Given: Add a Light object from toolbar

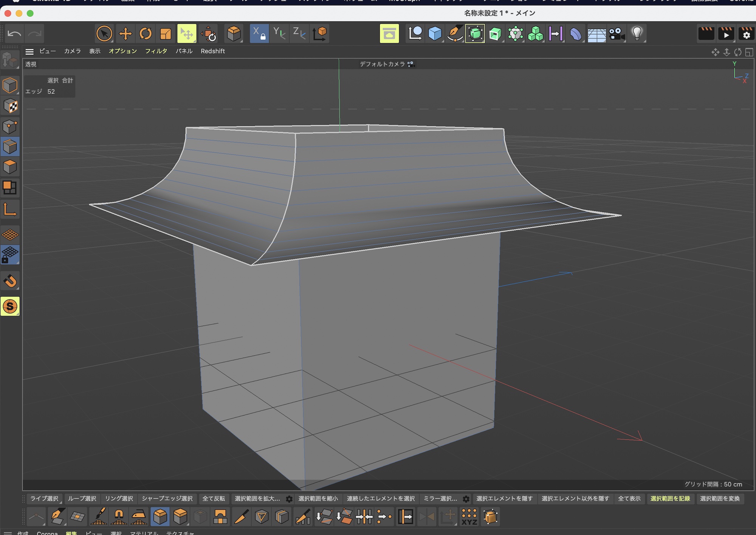Looking at the screenshot, I should 637,34.
